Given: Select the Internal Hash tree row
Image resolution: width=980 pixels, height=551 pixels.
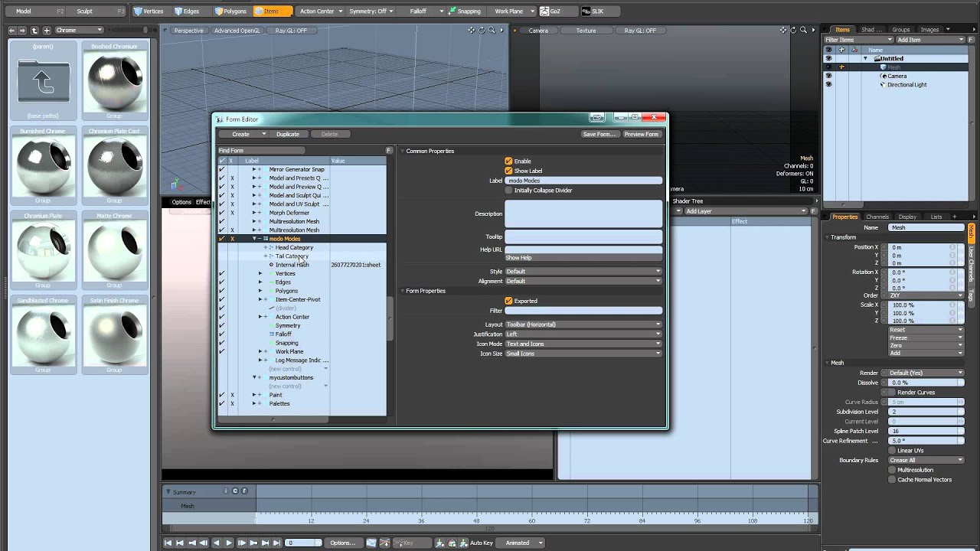Looking at the screenshot, I should coord(292,265).
